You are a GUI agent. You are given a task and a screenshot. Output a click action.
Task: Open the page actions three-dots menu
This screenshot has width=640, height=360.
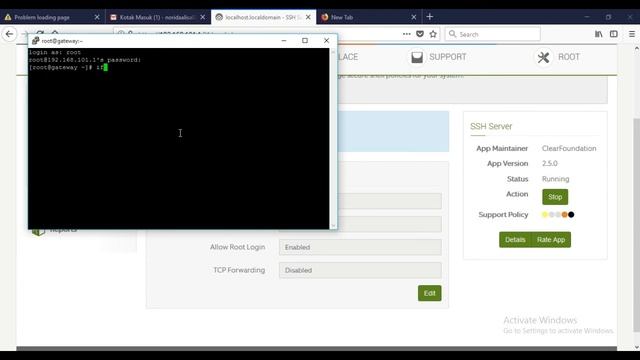click(407, 34)
